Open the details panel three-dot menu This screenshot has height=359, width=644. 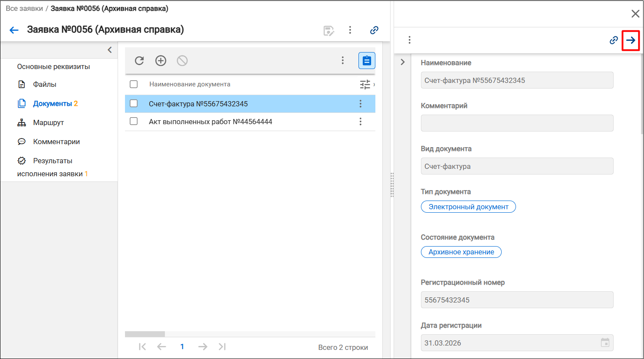(409, 40)
